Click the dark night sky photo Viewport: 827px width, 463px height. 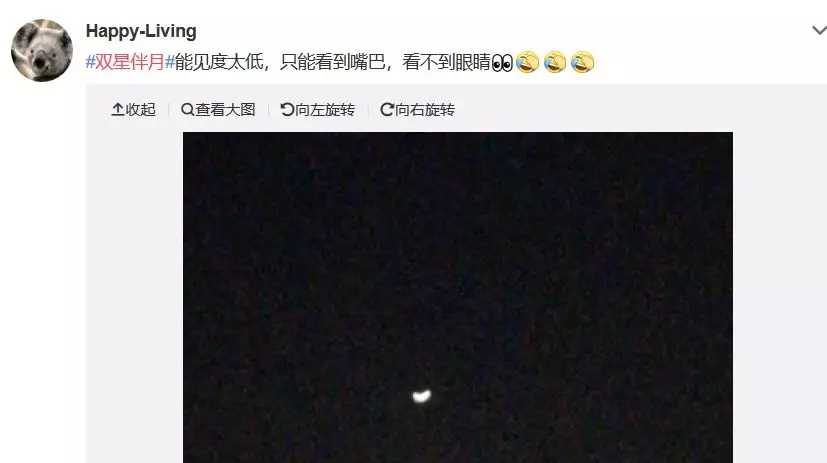pyautogui.click(x=458, y=297)
